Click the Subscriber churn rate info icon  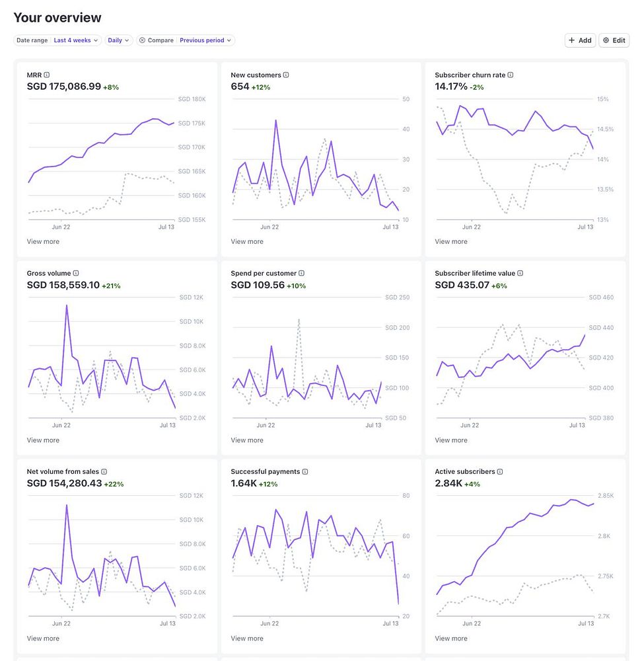click(511, 75)
